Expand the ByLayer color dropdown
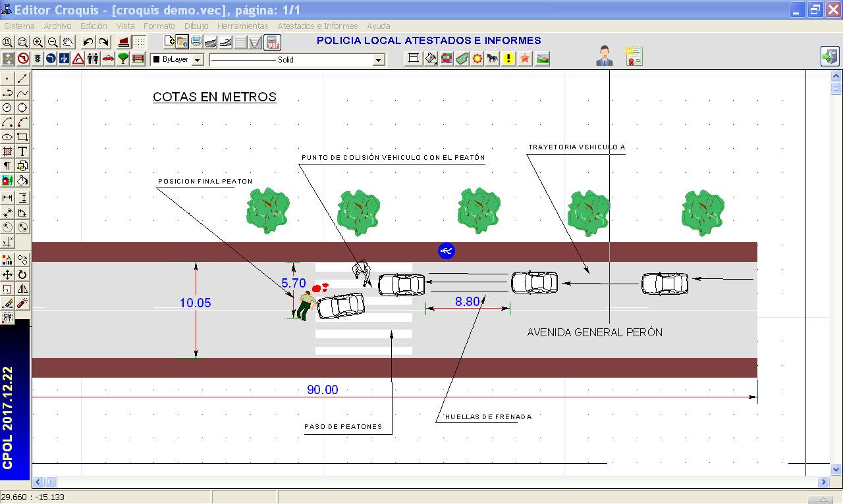This screenshot has width=843, height=504. click(x=199, y=60)
